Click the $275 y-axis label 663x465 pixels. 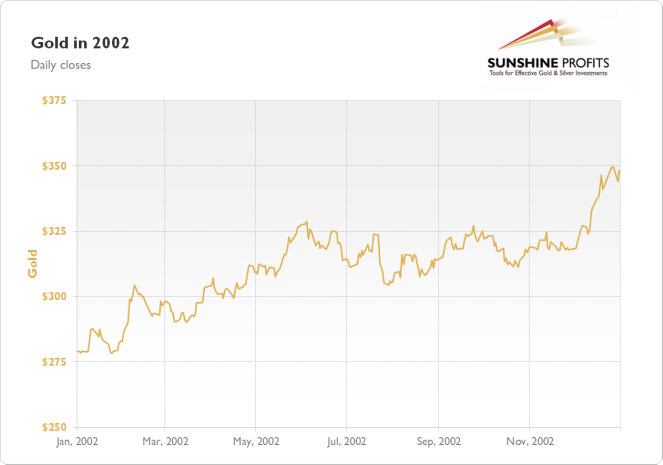(54, 362)
